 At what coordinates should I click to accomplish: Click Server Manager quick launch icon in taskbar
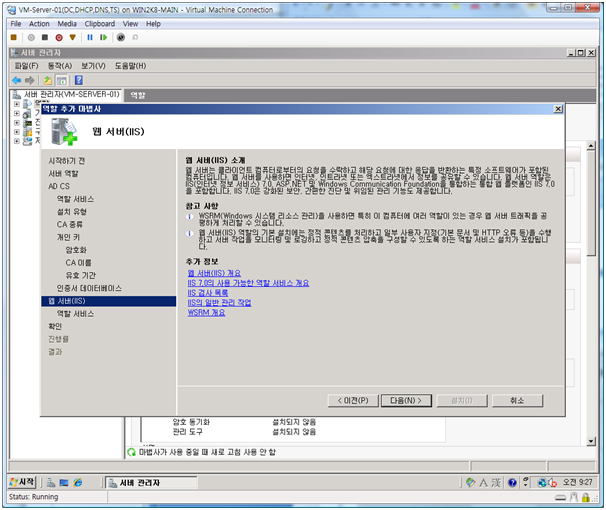point(51,483)
